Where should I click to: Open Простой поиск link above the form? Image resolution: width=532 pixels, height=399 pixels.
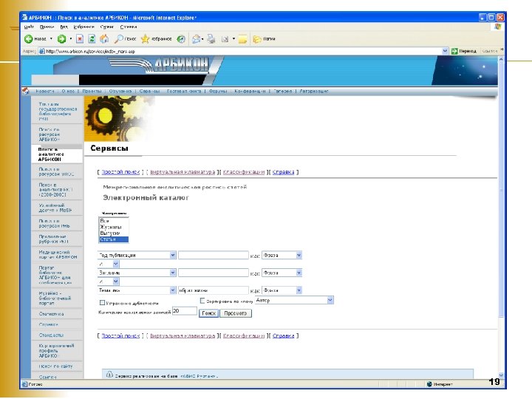(120, 172)
